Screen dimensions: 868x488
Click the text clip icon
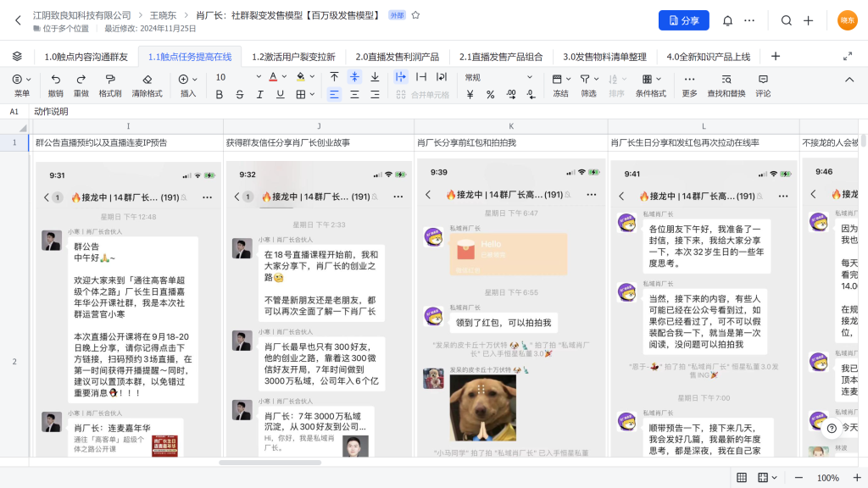421,77
